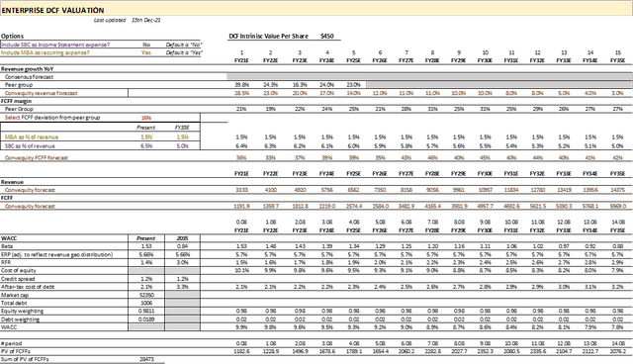Select the Equity weighting Present value cell
633x364 pixels.
[x=146, y=312]
